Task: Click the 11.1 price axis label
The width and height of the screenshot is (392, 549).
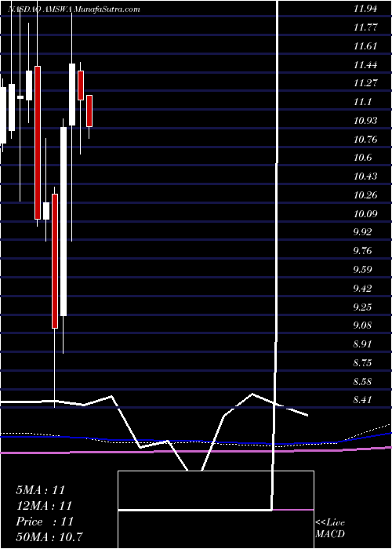Action: [362, 102]
